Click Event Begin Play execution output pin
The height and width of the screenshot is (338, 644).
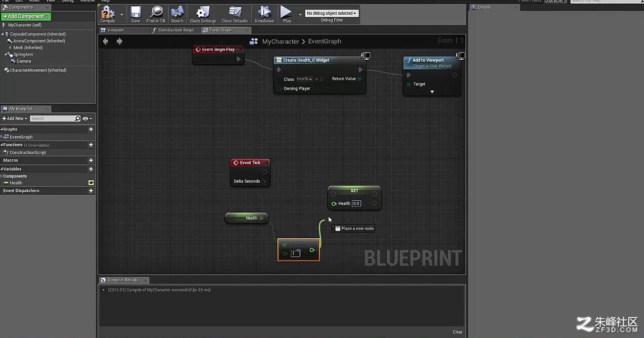click(x=238, y=59)
